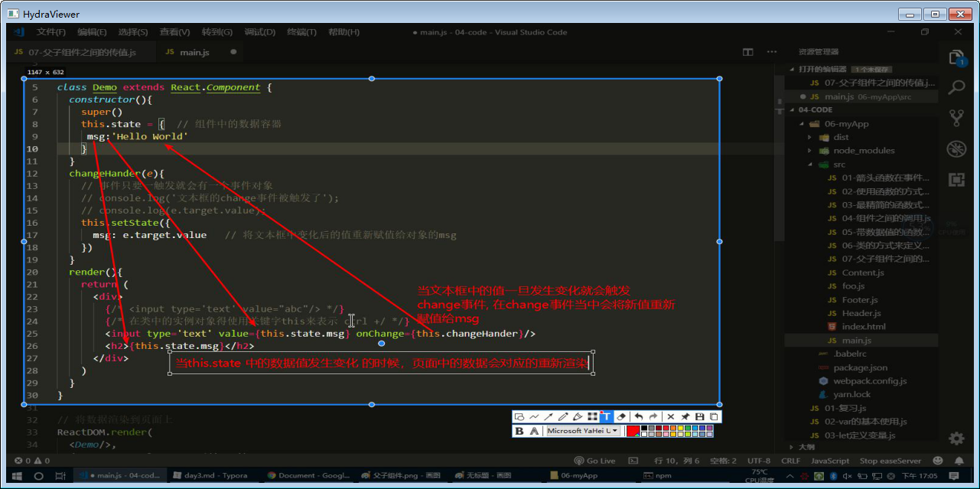This screenshot has width=980, height=489.
Task: Open the Extensions view in activity bar
Action: click(956, 179)
